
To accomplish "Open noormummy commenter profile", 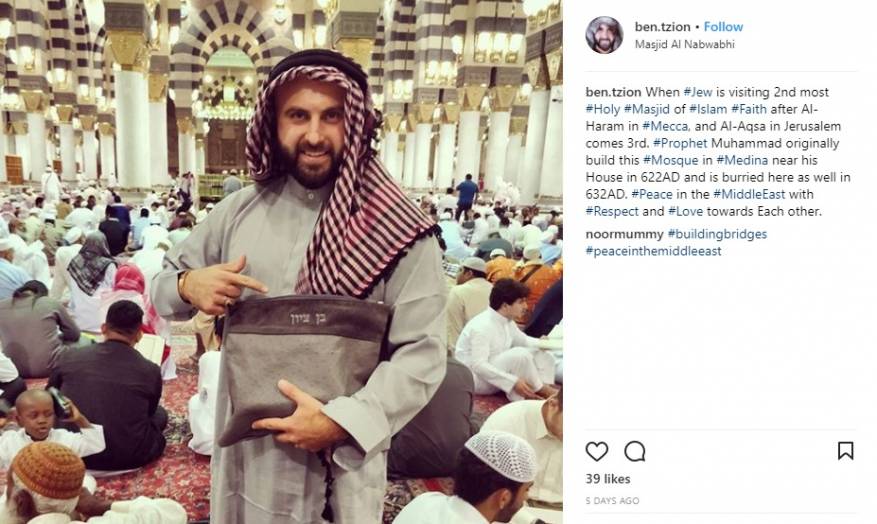I will (624, 234).
